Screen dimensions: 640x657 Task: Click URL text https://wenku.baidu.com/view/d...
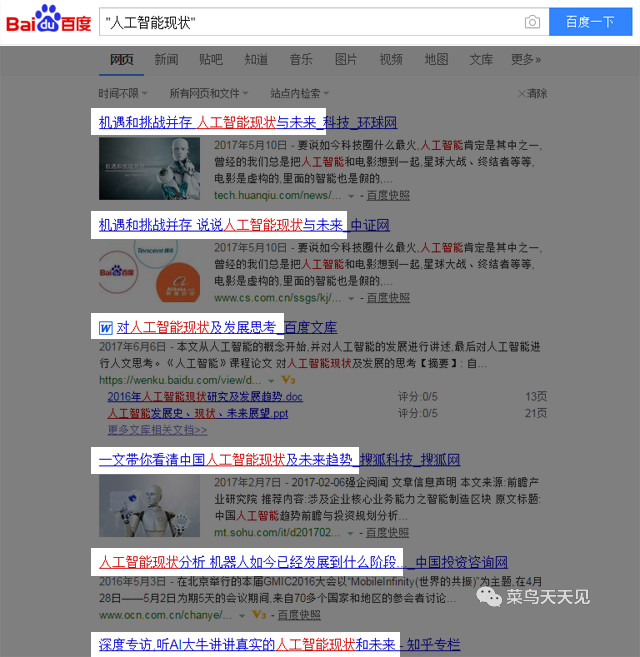180,380
